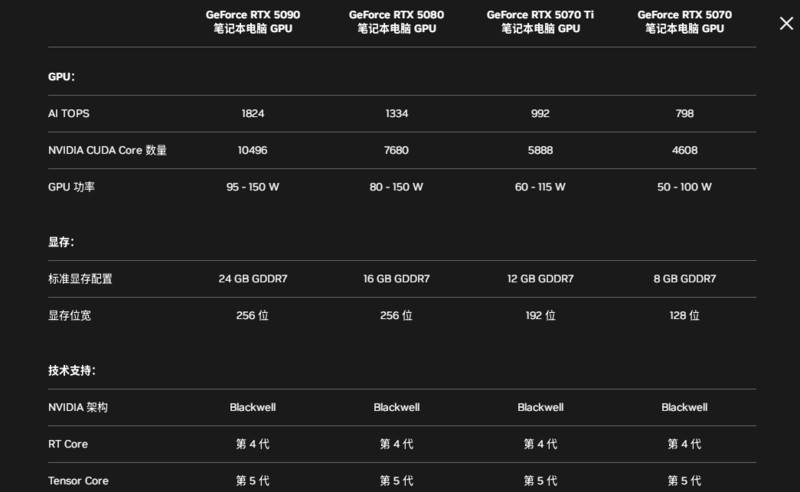Image resolution: width=800 pixels, height=492 pixels.
Task: Close the GPU comparison overlay
Action: coord(786,23)
